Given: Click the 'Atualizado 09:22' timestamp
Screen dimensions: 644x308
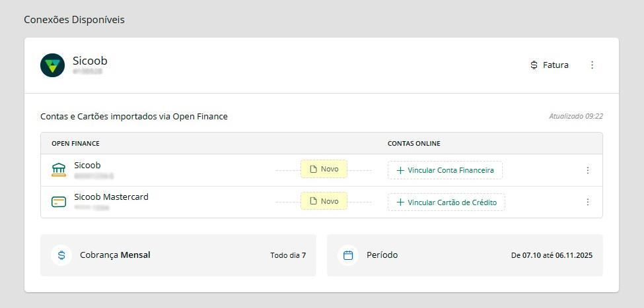Looking at the screenshot, I should click(576, 116).
